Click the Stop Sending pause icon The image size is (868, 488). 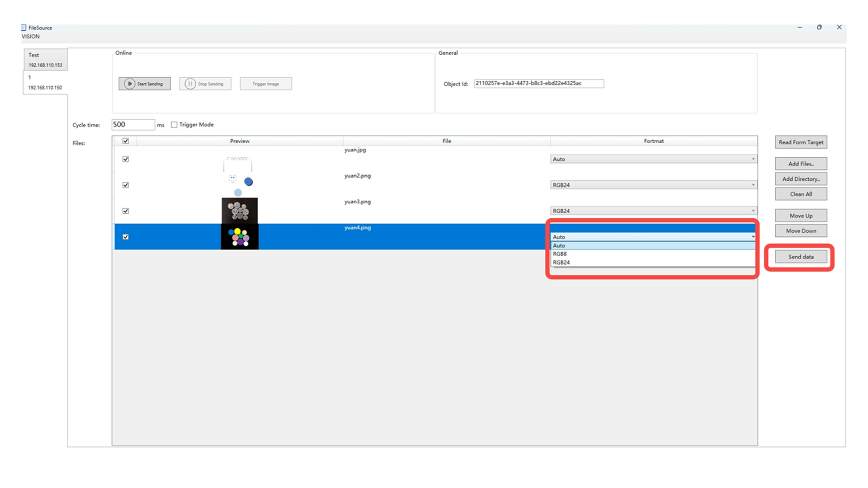pyautogui.click(x=190, y=84)
